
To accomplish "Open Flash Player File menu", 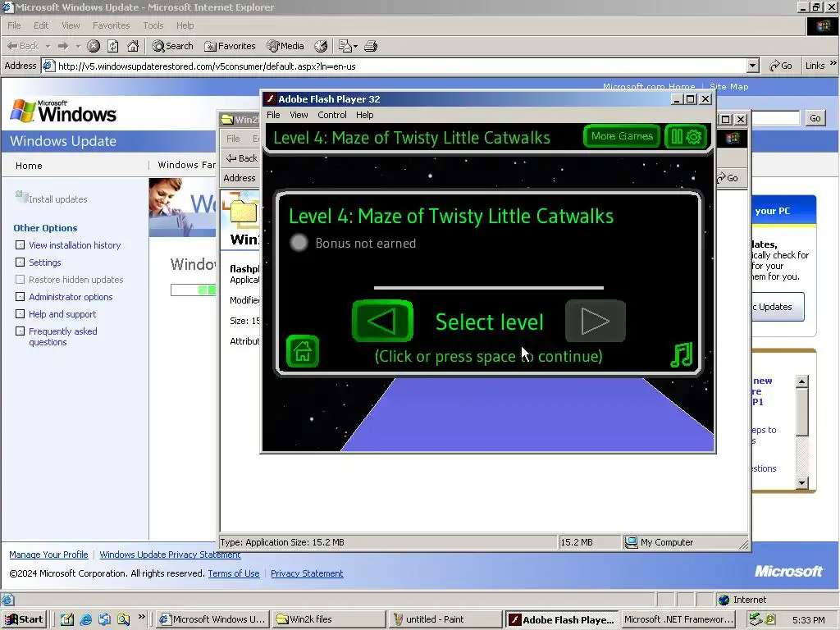I will pyautogui.click(x=273, y=115).
